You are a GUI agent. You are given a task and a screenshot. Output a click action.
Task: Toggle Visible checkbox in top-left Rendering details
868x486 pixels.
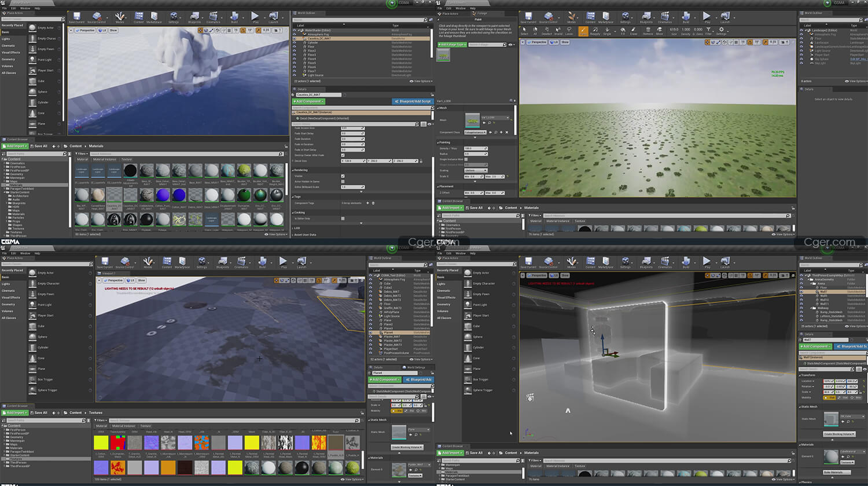click(343, 176)
